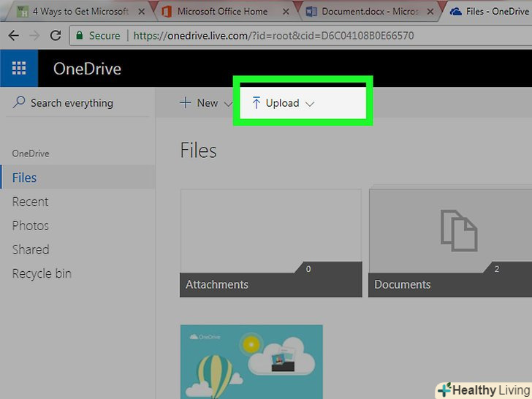Open the Recycle bin

(x=42, y=273)
